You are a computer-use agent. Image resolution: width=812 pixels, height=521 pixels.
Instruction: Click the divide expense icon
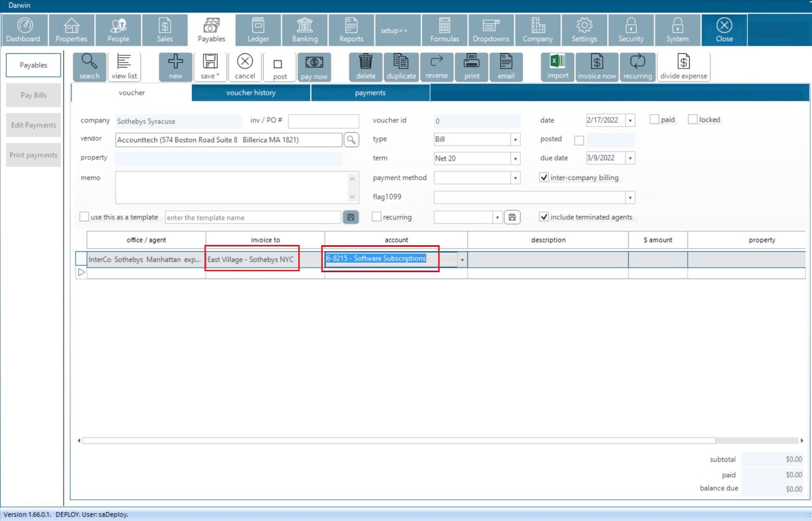tap(683, 67)
